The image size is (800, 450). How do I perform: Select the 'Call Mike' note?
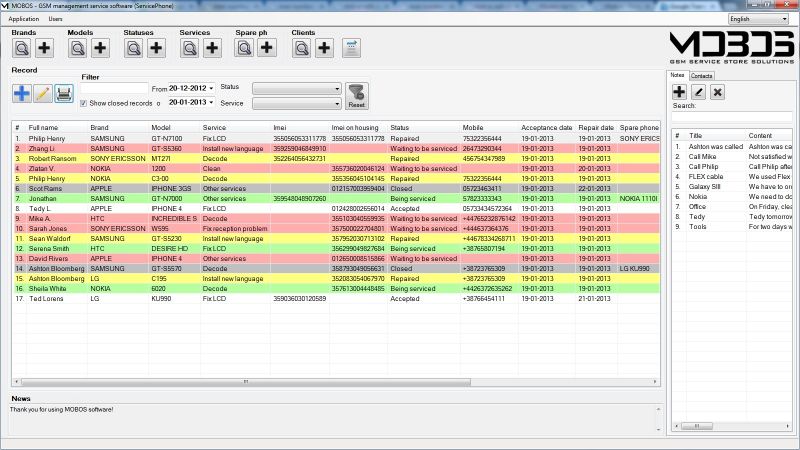point(733,157)
